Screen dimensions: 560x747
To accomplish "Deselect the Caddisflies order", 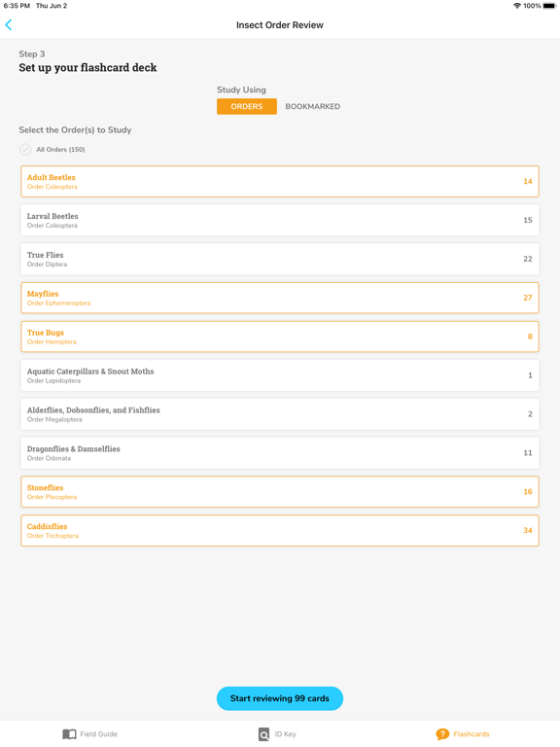I will (280, 530).
